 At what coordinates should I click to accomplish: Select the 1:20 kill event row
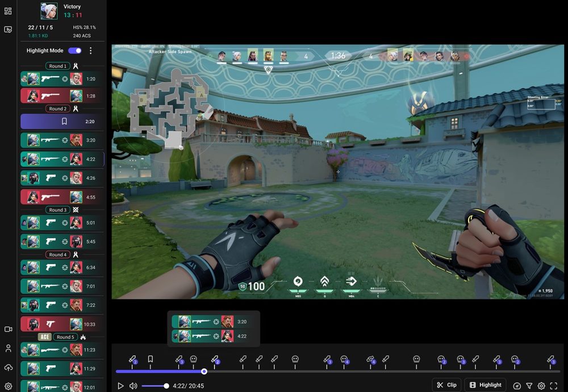pyautogui.click(x=62, y=78)
